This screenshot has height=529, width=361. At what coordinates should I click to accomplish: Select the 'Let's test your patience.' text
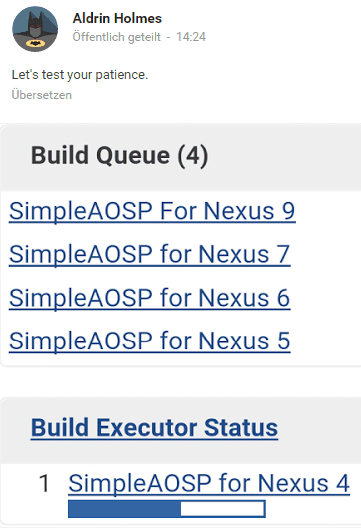pyautogui.click(x=80, y=75)
